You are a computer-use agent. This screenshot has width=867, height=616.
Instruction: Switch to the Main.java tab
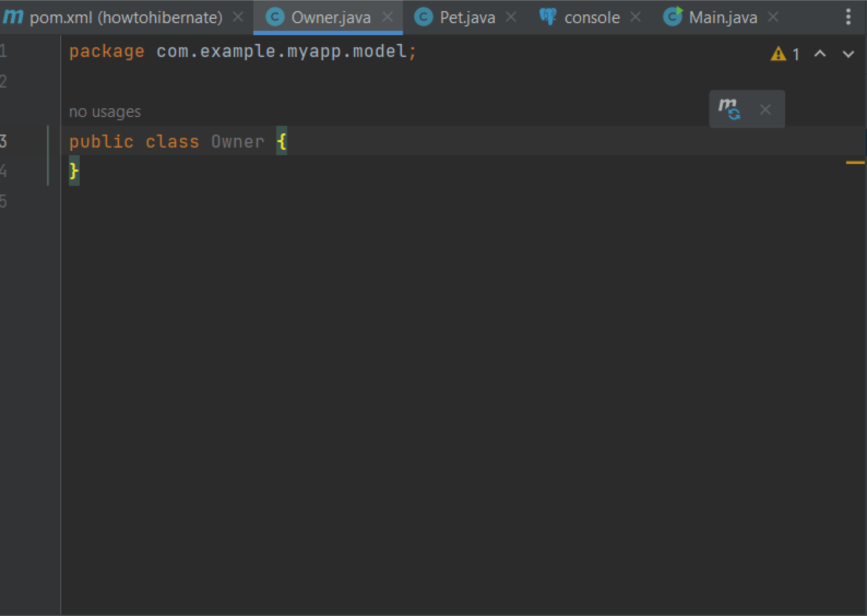pyautogui.click(x=722, y=17)
